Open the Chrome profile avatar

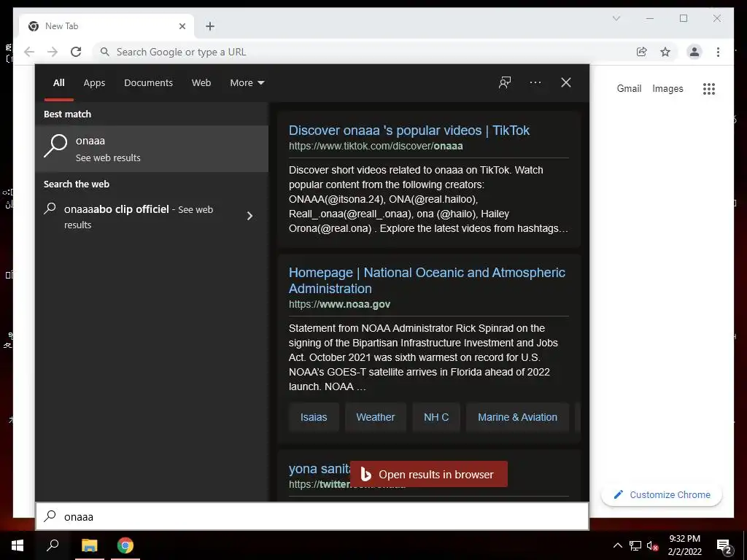coord(694,52)
